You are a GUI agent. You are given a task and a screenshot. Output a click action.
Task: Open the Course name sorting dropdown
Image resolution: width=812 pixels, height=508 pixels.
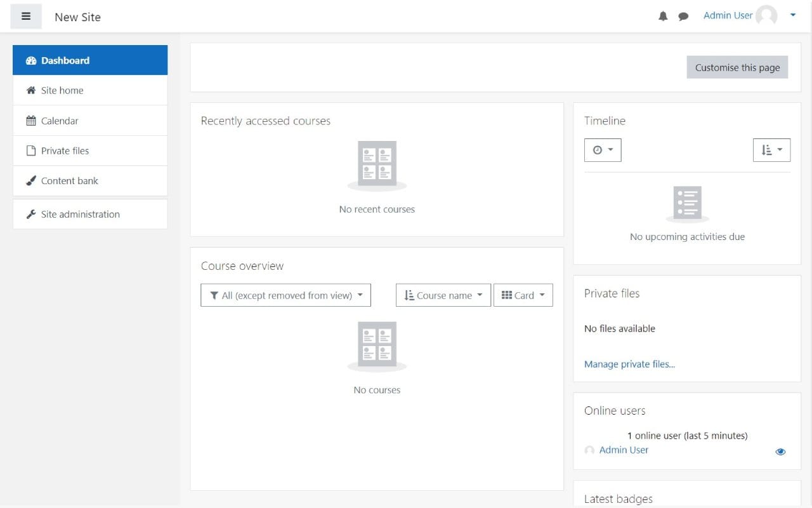pos(443,295)
